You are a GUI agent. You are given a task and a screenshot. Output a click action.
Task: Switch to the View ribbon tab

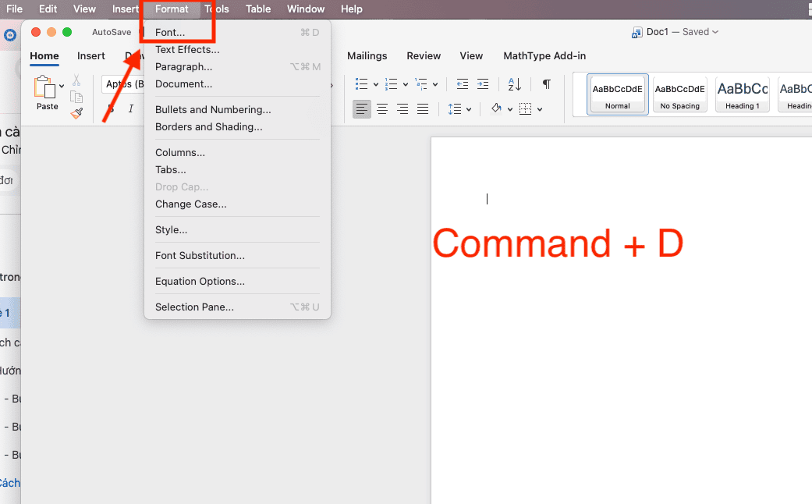coord(470,55)
